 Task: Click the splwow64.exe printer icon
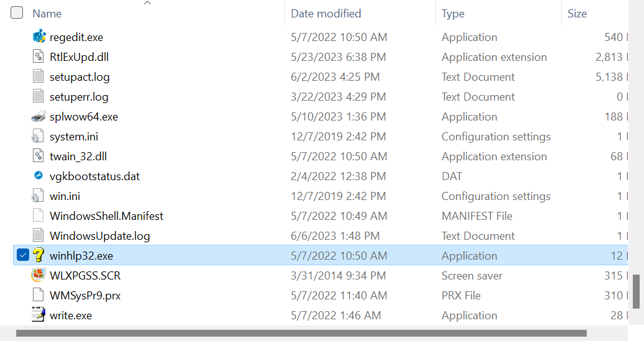point(39,116)
